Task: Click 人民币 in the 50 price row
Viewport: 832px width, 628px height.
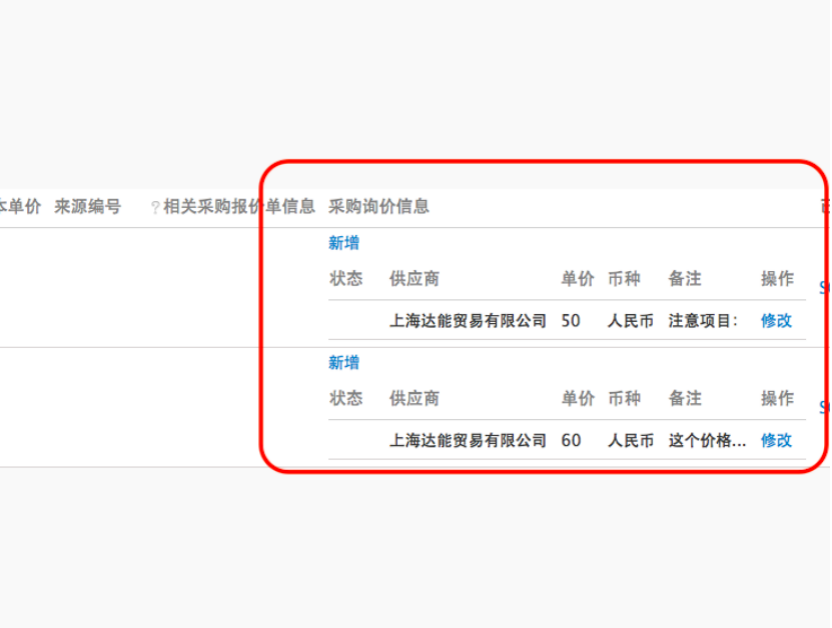Action: point(630,321)
